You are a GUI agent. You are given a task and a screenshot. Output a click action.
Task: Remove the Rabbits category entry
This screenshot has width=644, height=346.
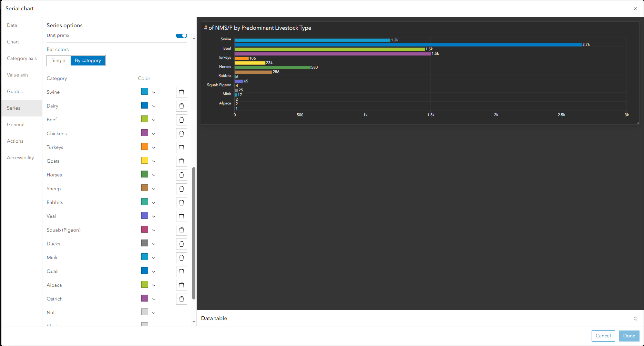point(182,202)
